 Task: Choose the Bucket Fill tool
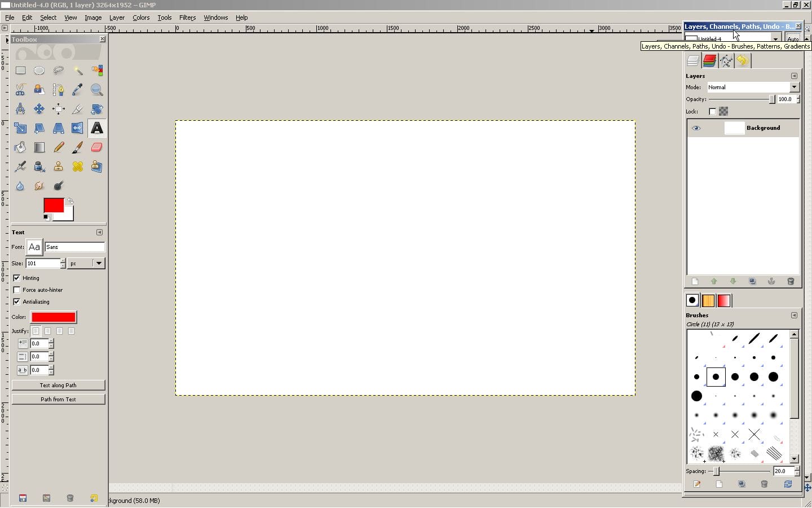[20, 147]
